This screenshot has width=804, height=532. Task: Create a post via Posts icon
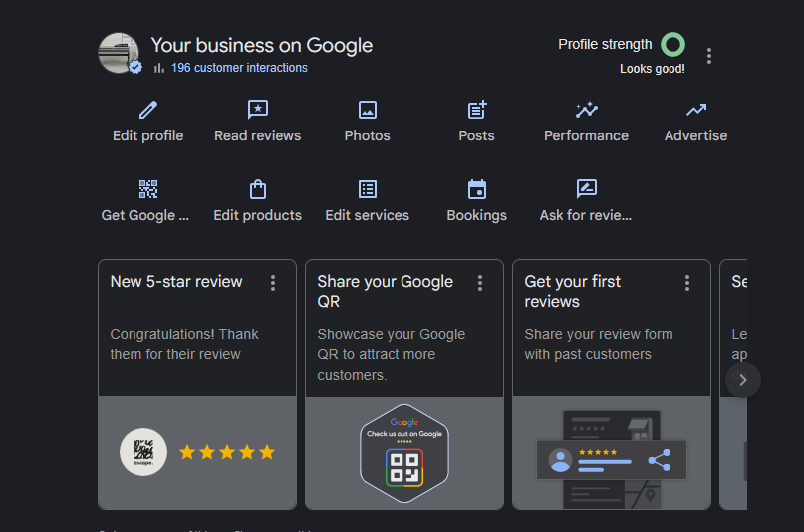[477, 110]
